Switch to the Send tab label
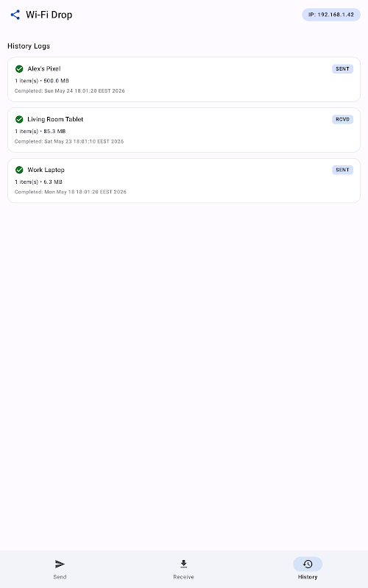 click(x=60, y=577)
